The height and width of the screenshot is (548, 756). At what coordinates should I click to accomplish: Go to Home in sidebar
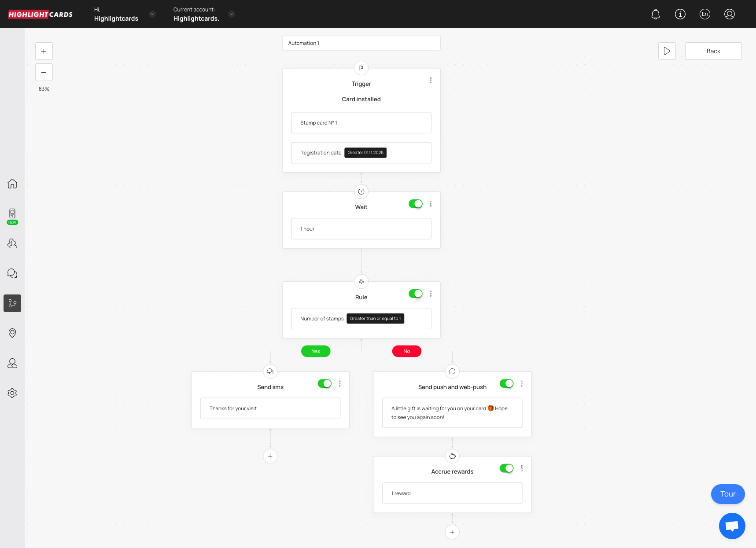click(12, 184)
